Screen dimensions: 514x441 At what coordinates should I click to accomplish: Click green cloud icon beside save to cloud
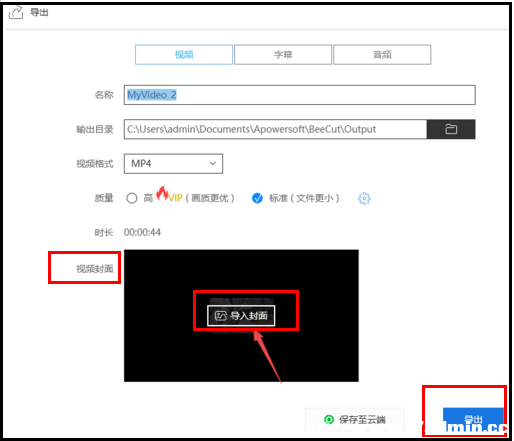(329, 419)
